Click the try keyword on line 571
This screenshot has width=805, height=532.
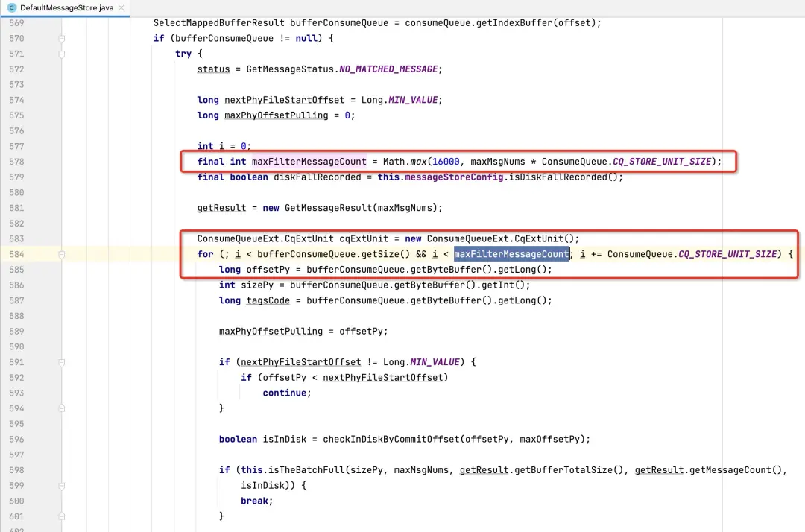click(183, 54)
